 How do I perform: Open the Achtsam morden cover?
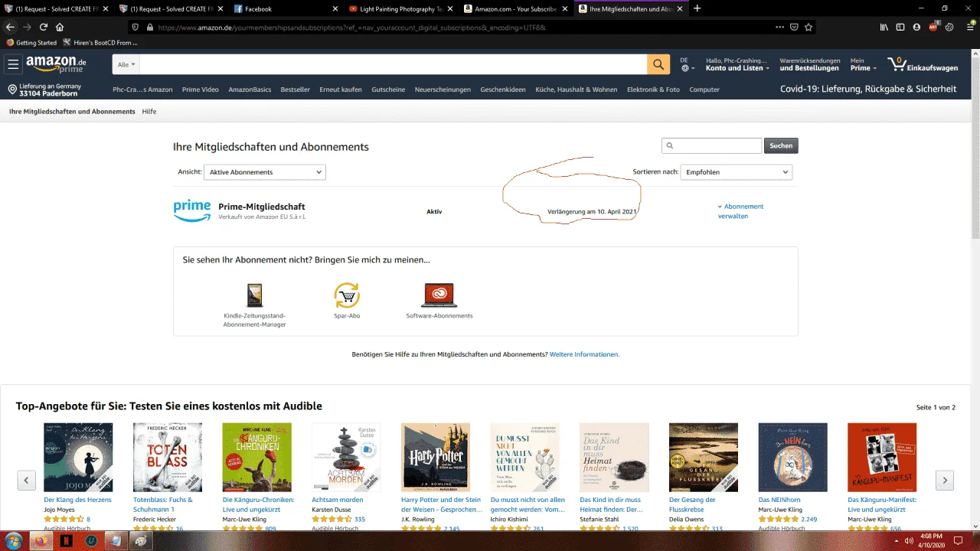pyautogui.click(x=346, y=457)
